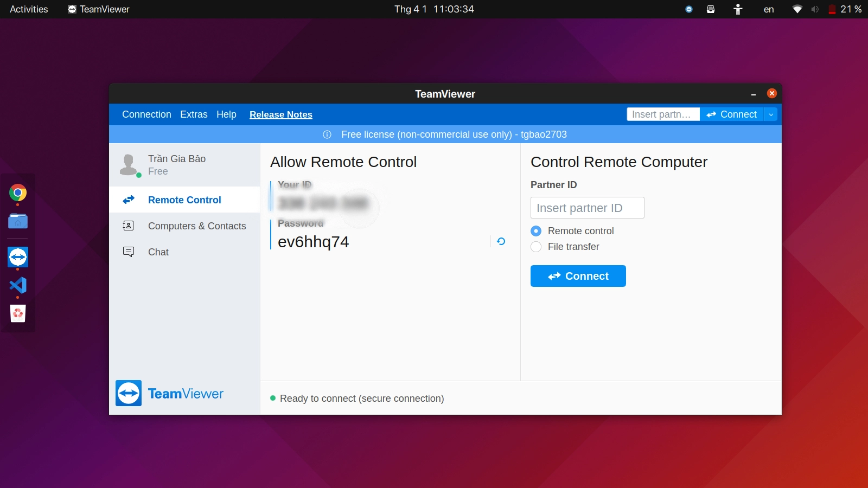Close the TeamViewer window
The image size is (868, 488).
click(x=772, y=93)
